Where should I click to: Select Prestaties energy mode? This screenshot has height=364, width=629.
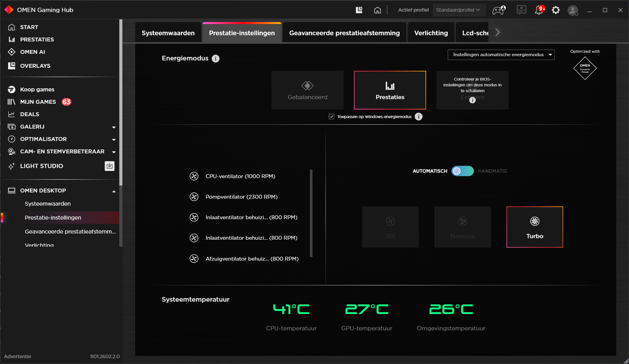click(x=390, y=90)
